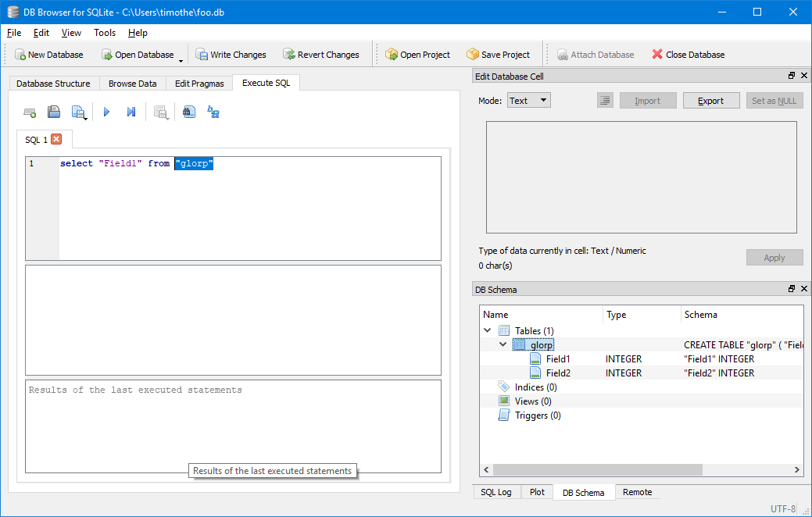Execute all SQL statements
This screenshot has height=517, width=812.
tap(106, 112)
